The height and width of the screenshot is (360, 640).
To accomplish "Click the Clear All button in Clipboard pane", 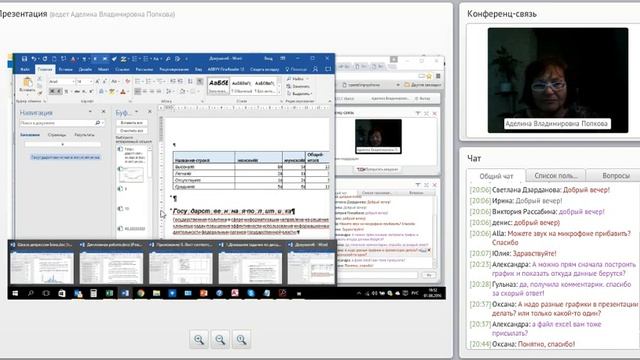I will point(132,131).
